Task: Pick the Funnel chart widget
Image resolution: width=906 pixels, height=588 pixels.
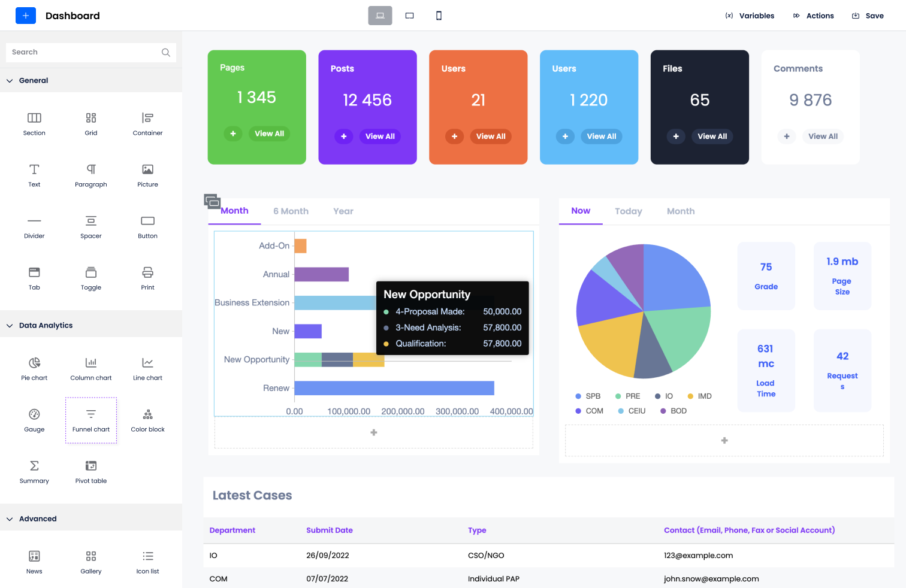Action: click(91, 420)
